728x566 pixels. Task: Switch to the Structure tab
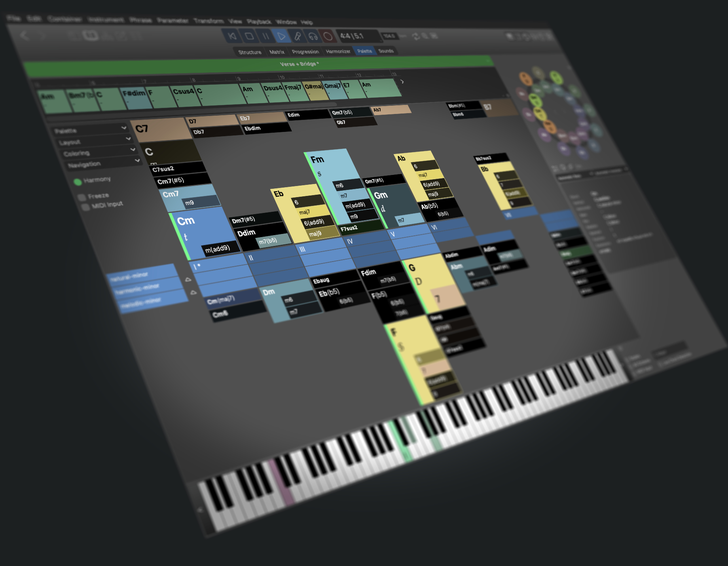[x=250, y=52]
